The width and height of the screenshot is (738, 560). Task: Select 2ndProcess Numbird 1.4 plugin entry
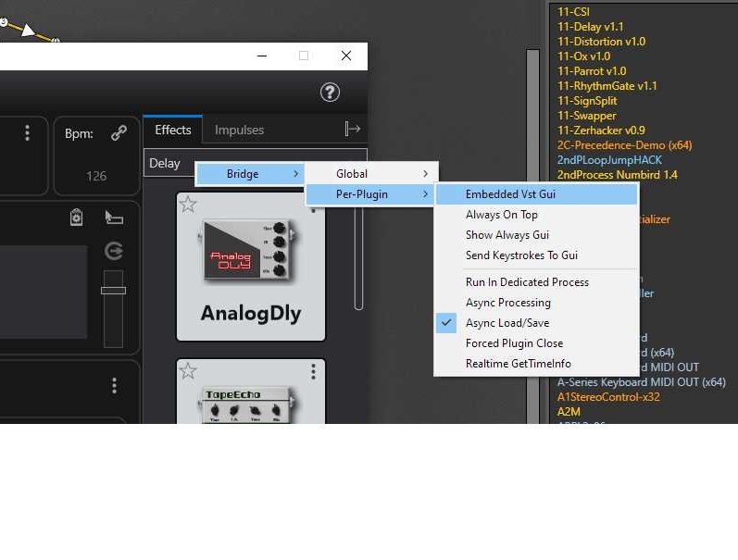click(617, 175)
